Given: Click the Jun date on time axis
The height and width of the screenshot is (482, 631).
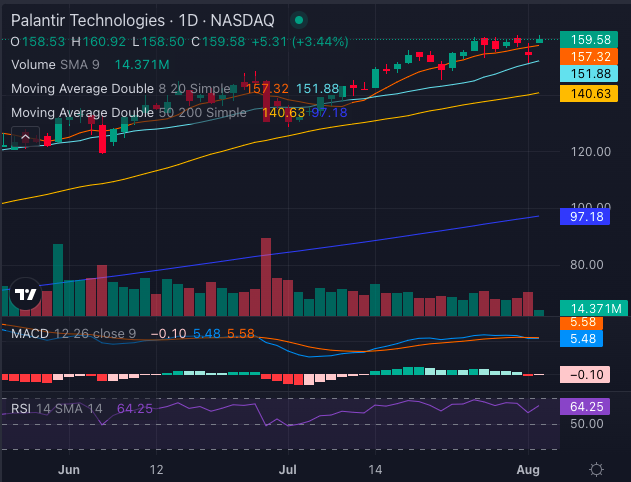Looking at the screenshot, I should 69,470.
